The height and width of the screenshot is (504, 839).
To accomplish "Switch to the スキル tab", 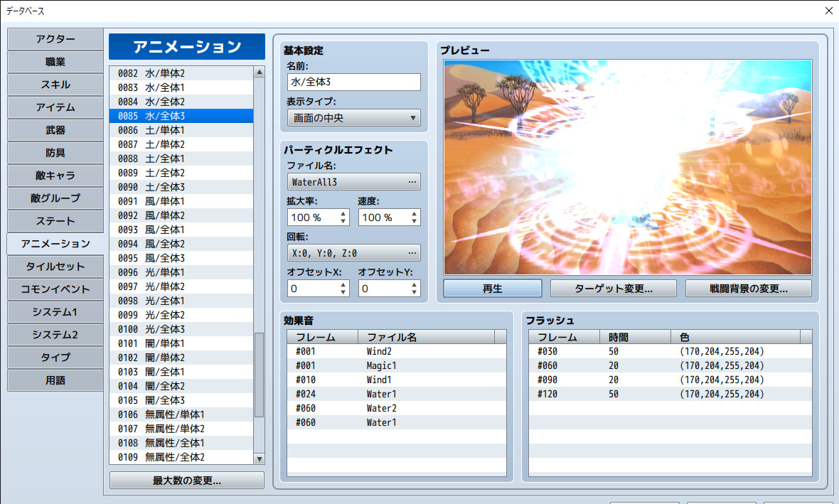I will pos(55,85).
